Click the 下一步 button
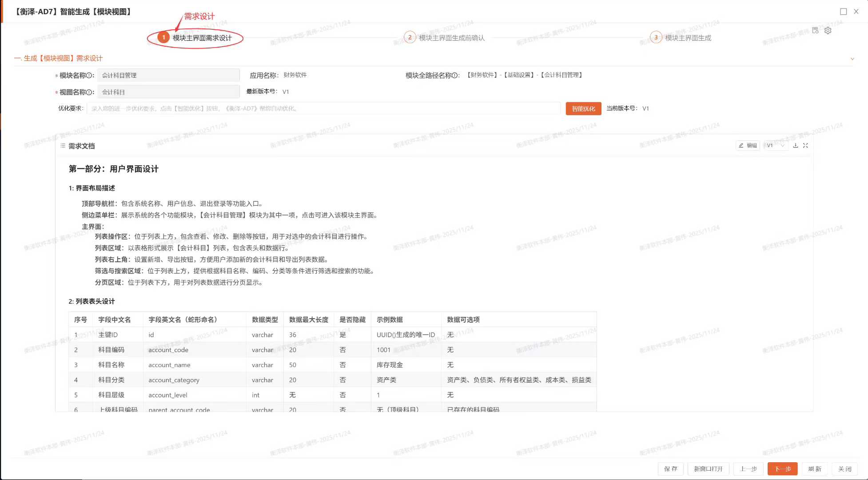Viewport: 868px width, 480px height. tap(782, 469)
